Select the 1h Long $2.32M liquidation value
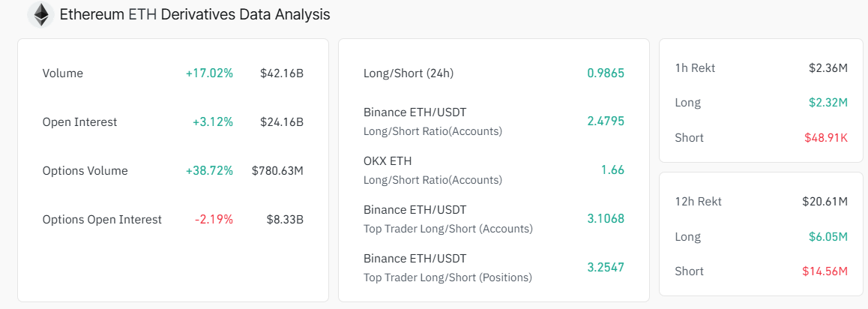The width and height of the screenshot is (868, 309). (828, 103)
